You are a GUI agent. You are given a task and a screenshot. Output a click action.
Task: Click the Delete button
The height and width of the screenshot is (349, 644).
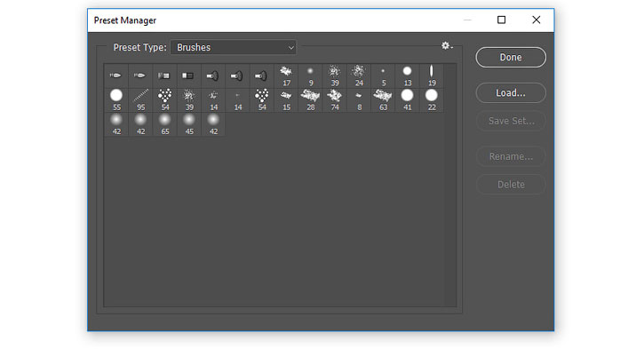click(x=511, y=185)
